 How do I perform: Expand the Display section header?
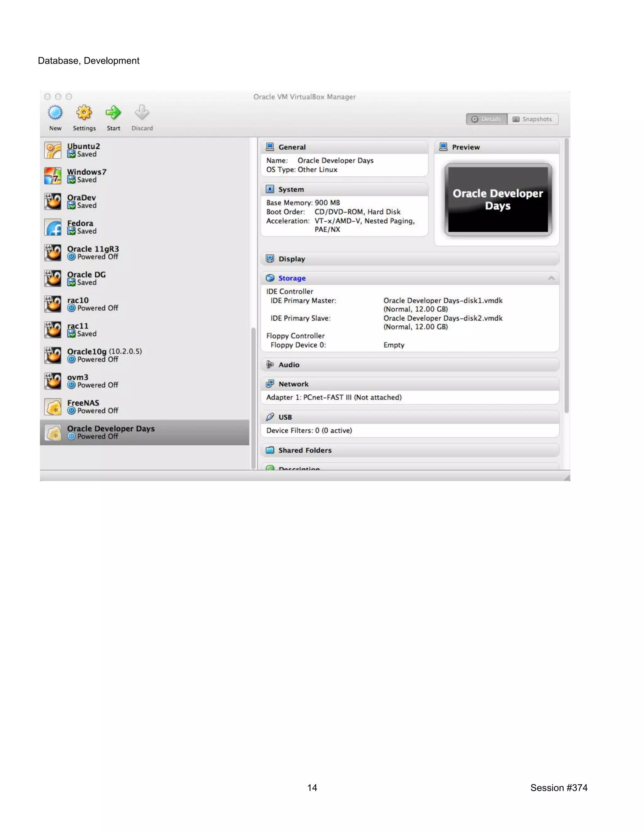coord(410,259)
